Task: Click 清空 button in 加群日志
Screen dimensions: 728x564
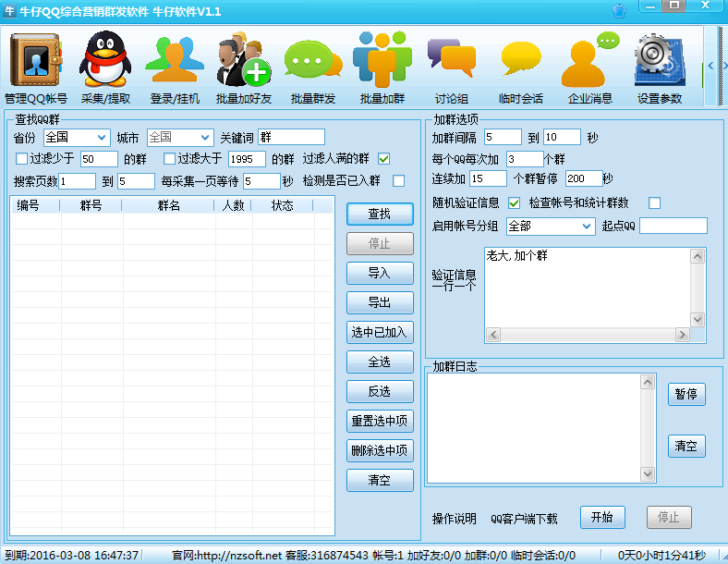Action: (x=686, y=446)
